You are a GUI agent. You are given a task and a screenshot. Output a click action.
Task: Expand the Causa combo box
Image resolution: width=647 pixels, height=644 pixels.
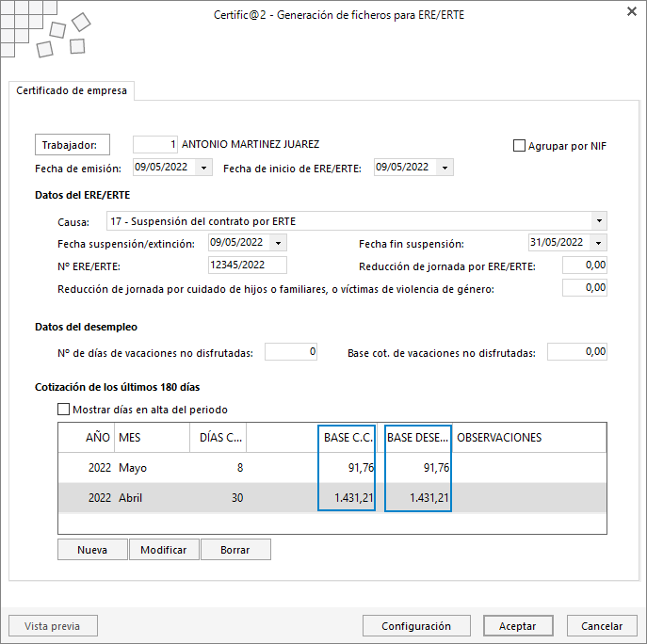pyautogui.click(x=599, y=221)
